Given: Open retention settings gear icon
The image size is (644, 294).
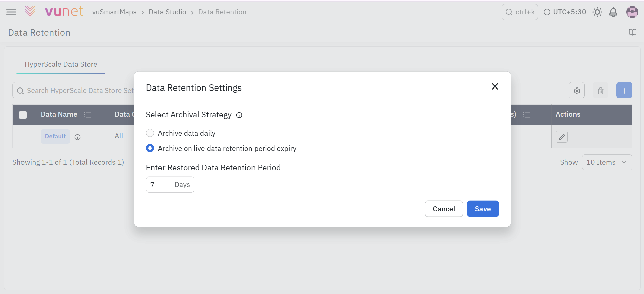Looking at the screenshot, I should pos(577,91).
